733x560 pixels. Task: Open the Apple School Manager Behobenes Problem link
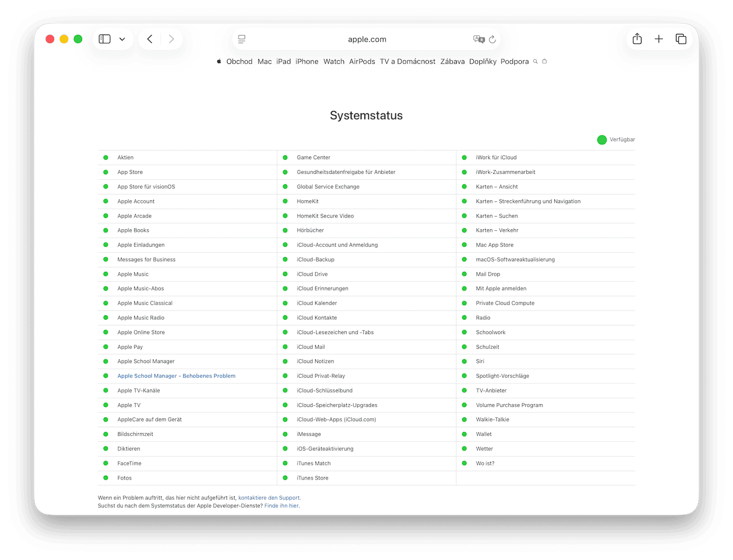[x=176, y=376]
